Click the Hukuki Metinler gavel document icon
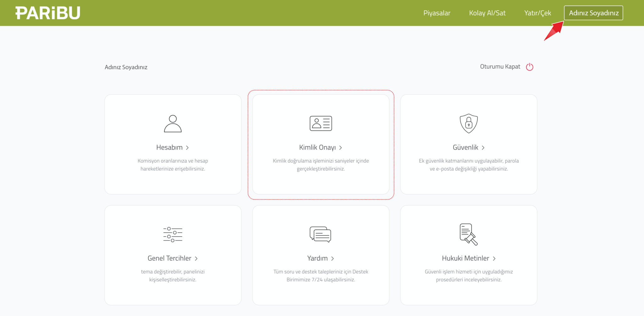Viewport: 644px width, 316px height. tap(469, 234)
